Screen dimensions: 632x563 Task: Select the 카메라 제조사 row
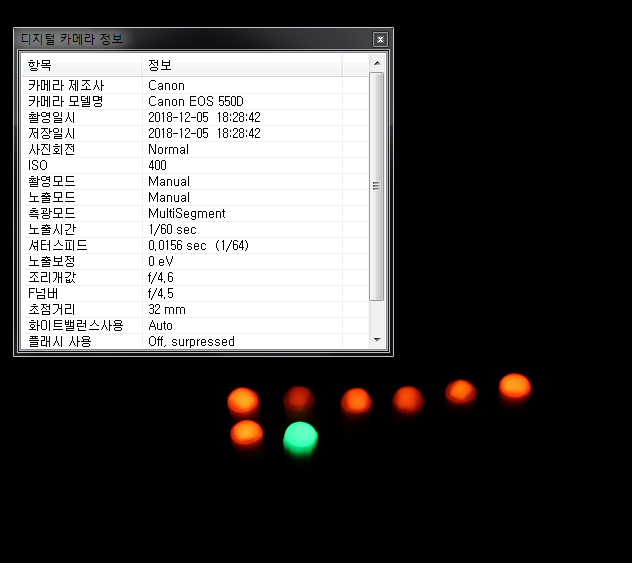click(x=195, y=85)
